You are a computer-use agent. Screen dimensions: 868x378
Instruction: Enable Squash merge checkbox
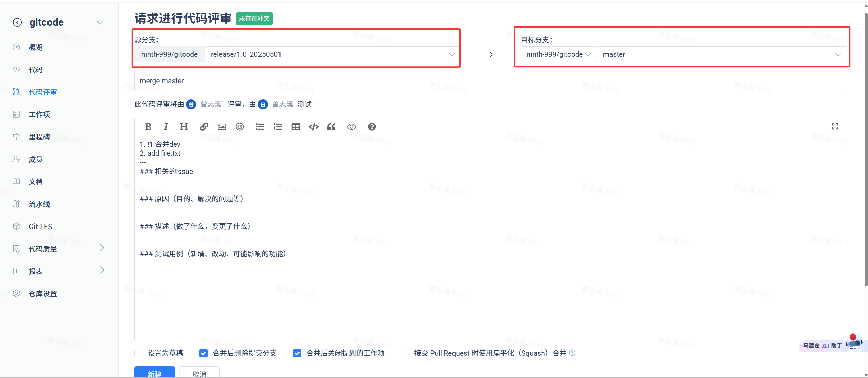pyautogui.click(x=405, y=353)
